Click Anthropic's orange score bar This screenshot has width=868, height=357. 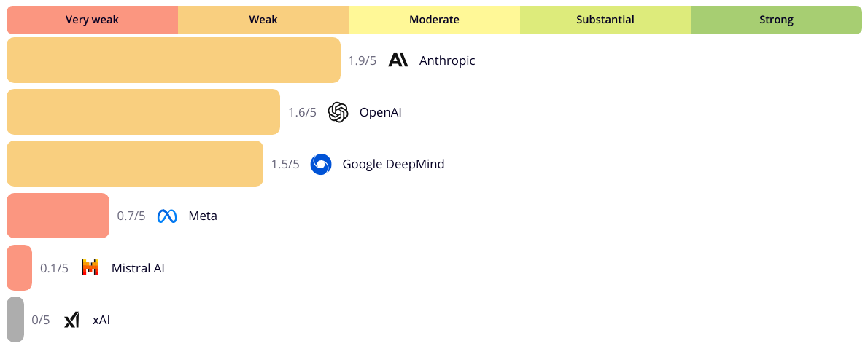174,60
